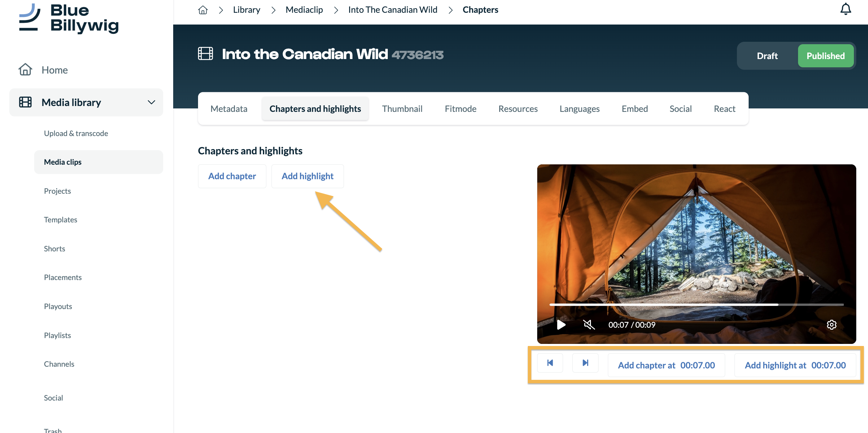Screen dimensions: 868x433
Task: Open Templates in the sidebar
Action: [x=60, y=220]
